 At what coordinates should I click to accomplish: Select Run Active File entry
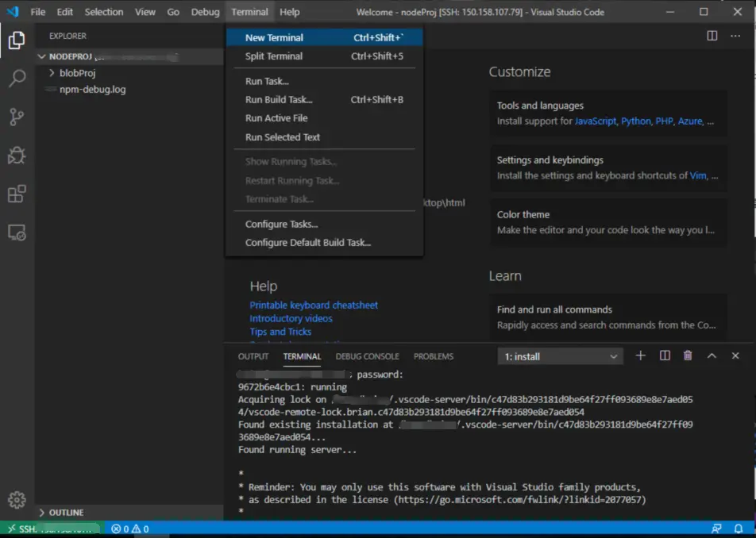tap(325, 118)
